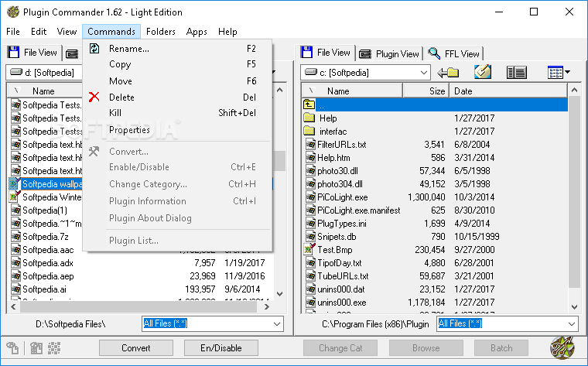Screen dimensions: 588x366
Task: Open the File menu
Action: (13, 32)
